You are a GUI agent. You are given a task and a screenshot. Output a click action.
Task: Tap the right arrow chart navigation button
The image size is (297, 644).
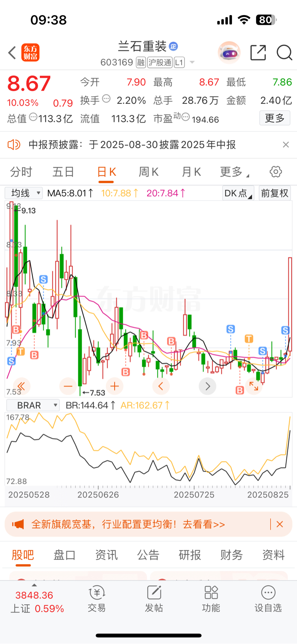208,386
